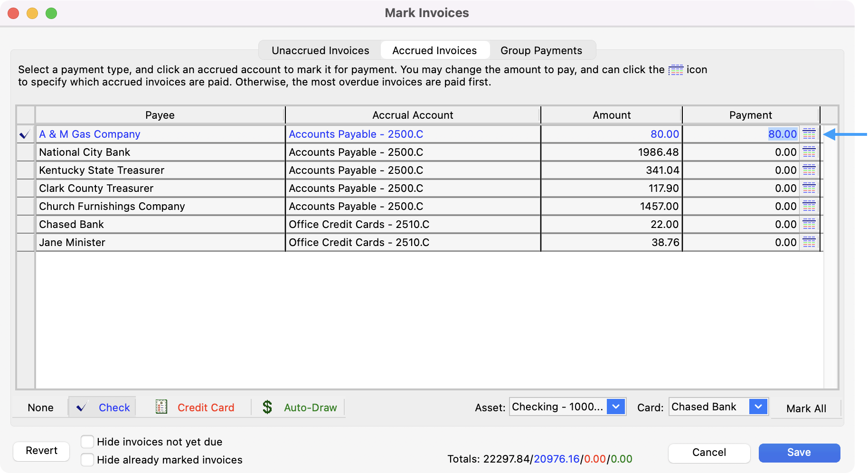Viewport: 868px width, 473px height.
Task: Click invoice detail icon in Chased Bank row
Action: click(809, 225)
